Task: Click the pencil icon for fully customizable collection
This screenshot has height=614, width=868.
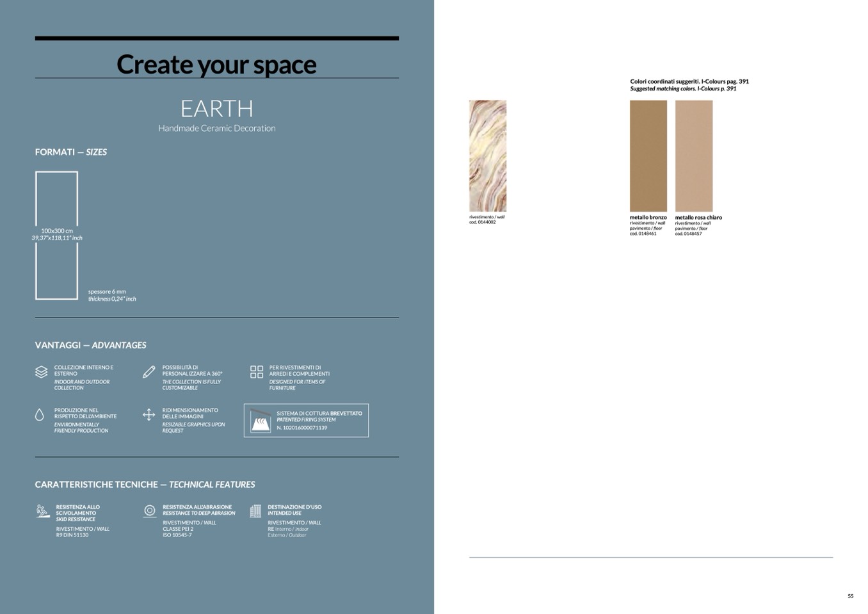Action: [149, 372]
